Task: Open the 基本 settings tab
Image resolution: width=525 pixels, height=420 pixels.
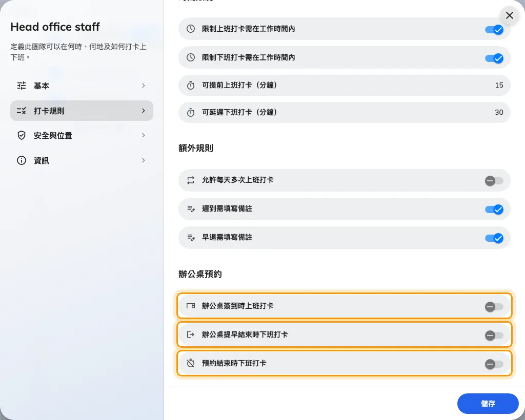Action: [82, 86]
